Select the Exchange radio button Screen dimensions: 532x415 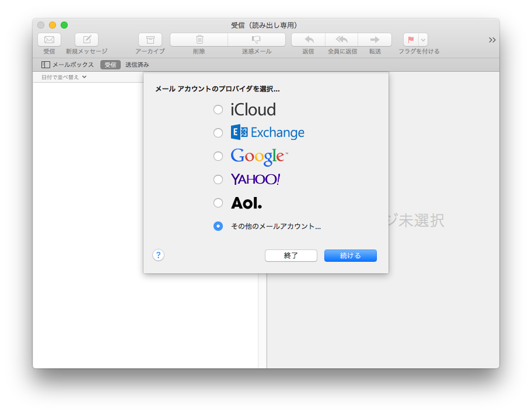click(x=218, y=132)
